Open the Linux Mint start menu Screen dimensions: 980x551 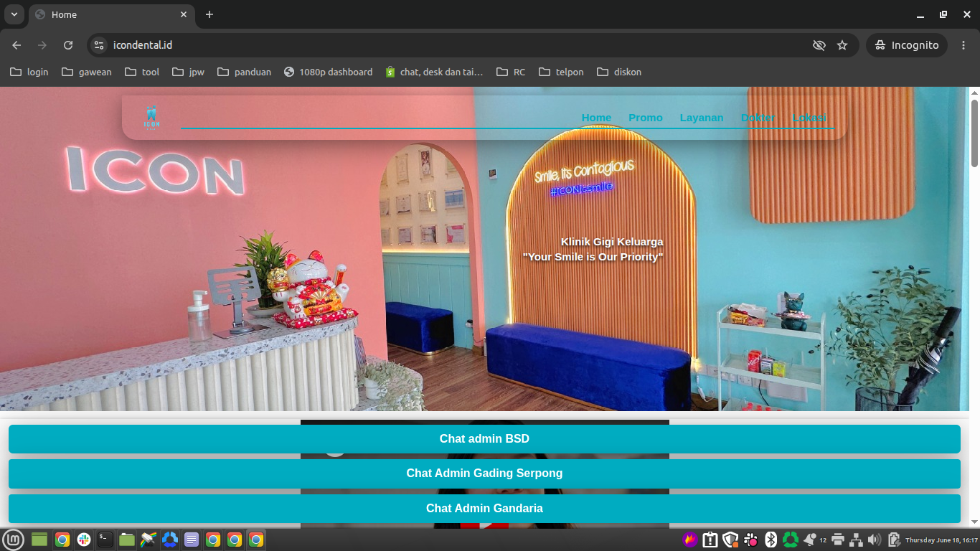[14, 540]
